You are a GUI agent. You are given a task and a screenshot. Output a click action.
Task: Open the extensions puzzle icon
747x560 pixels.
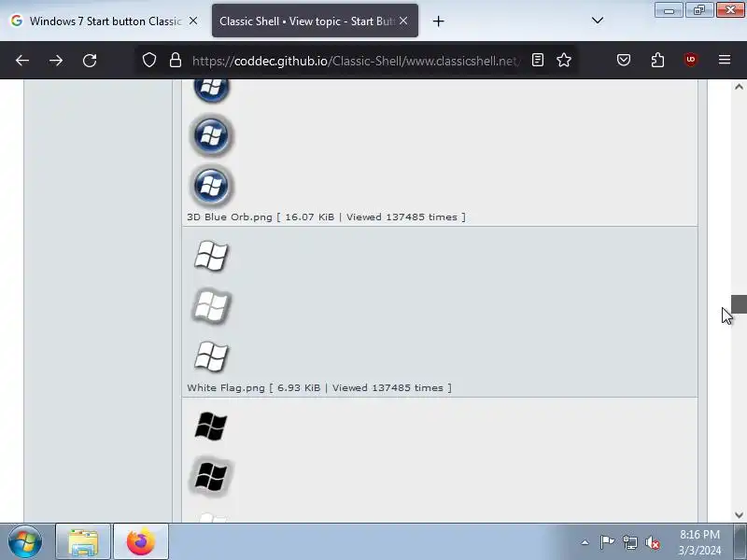pyautogui.click(x=657, y=60)
